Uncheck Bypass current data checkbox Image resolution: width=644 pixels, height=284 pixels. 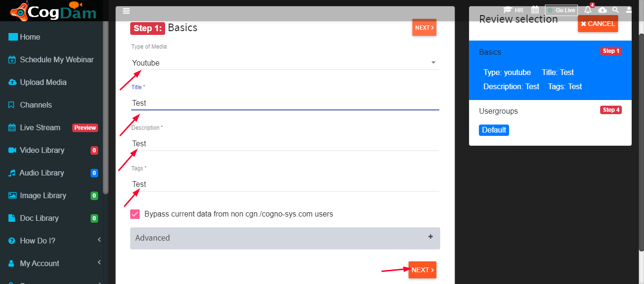click(x=135, y=214)
